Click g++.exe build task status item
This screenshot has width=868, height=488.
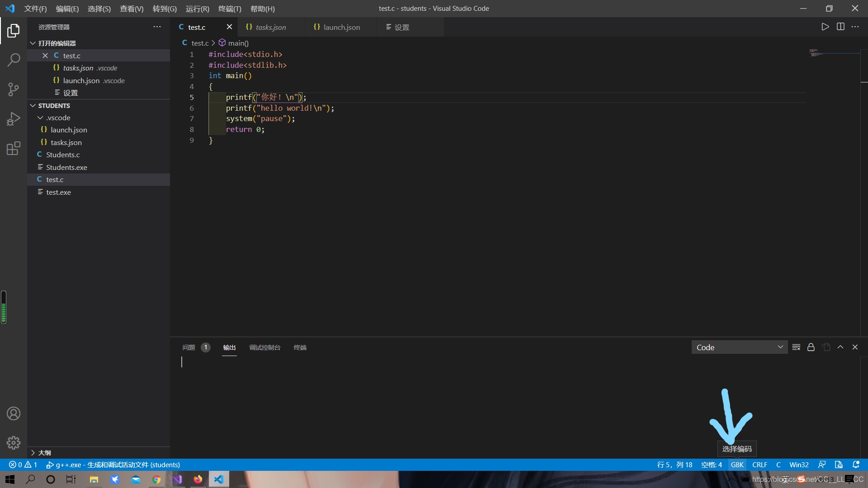(113, 465)
